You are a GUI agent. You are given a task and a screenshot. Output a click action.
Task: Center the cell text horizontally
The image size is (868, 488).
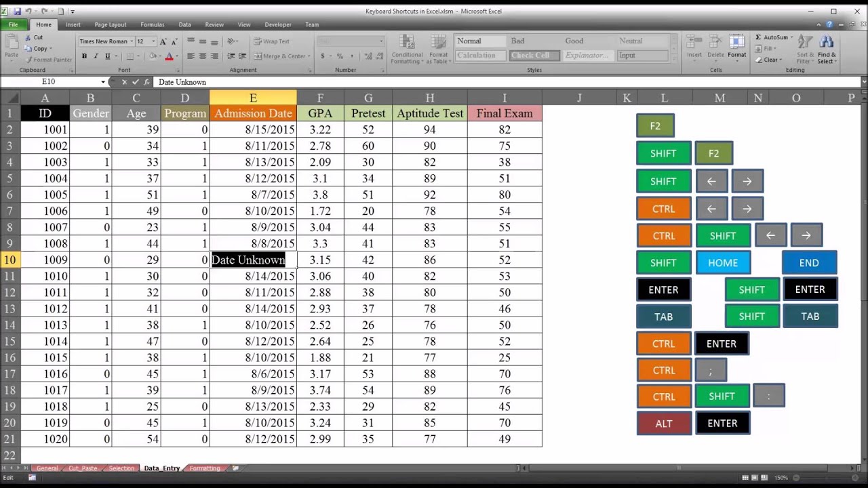tap(203, 56)
